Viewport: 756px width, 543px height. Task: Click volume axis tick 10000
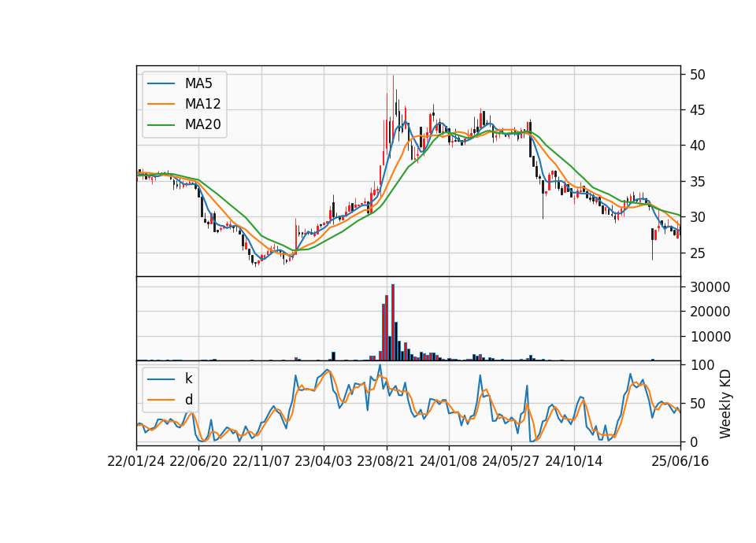click(x=710, y=338)
